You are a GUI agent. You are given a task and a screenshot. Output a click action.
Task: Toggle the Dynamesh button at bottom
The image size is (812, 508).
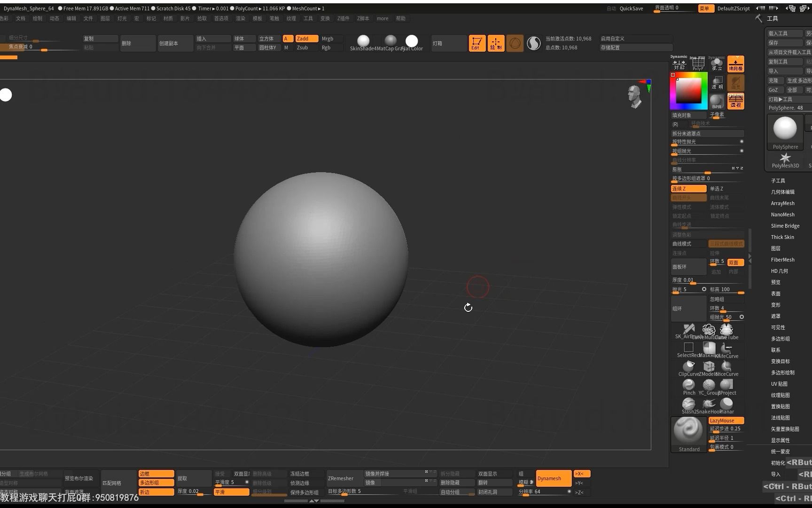coord(553,478)
